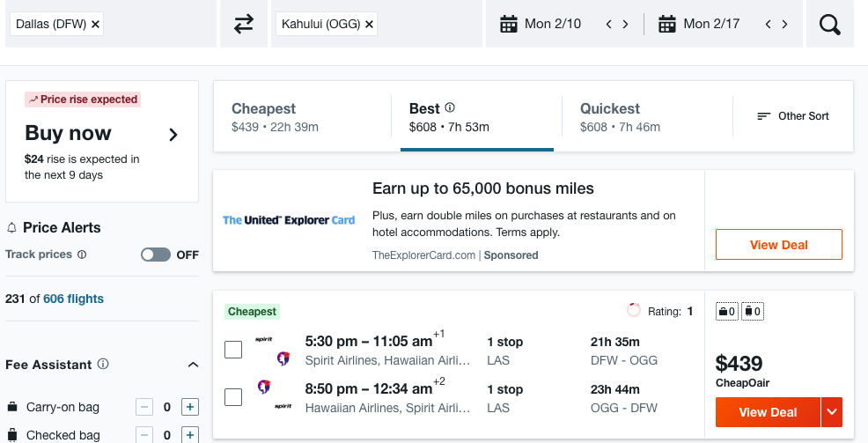
Task: Advance departure date to next day
Action: point(626,25)
